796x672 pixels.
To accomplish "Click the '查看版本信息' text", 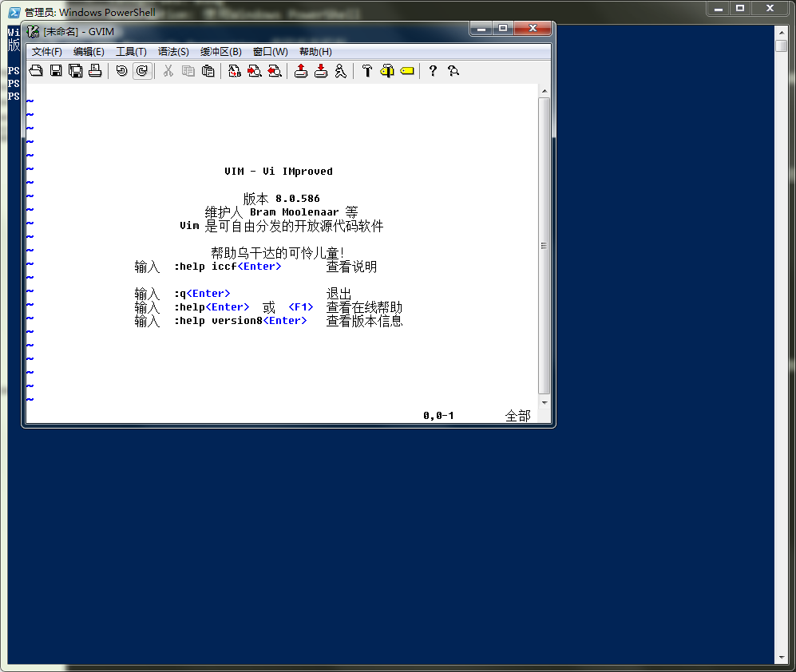I will click(x=364, y=321).
